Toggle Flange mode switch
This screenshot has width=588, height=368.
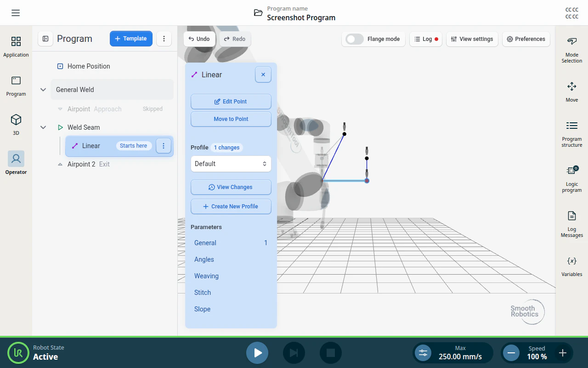[355, 39]
